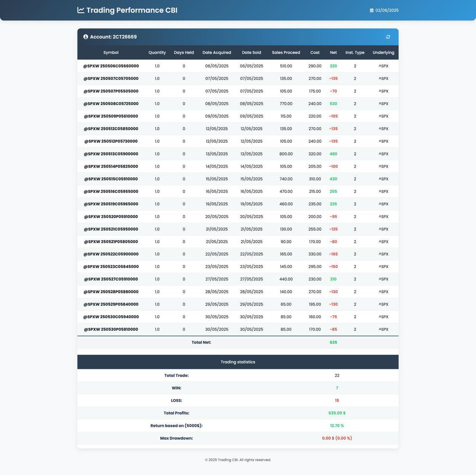This screenshot has width=476, height=475.
Task: Click the return value 12.70 %
Action: 337,425
